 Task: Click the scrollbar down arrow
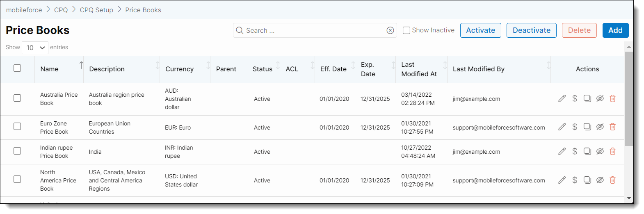click(629, 198)
